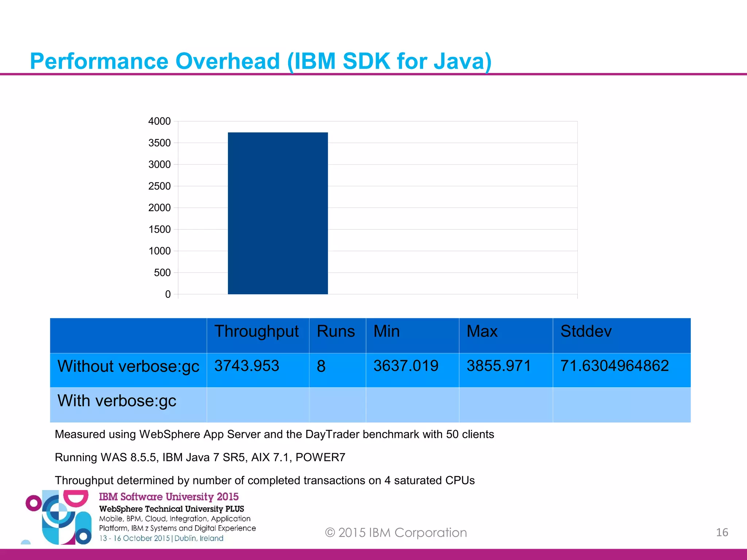Screen dimensions: 747x560
Task: Click the Runs column header
Action: 336,331
